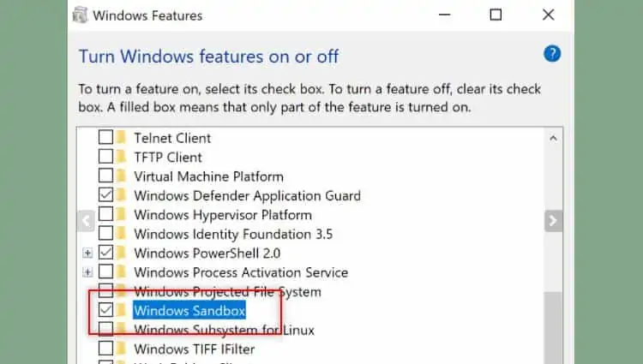This screenshot has width=643, height=364.
Task: Expand Windows Process Activation Service tree
Action: click(87, 272)
